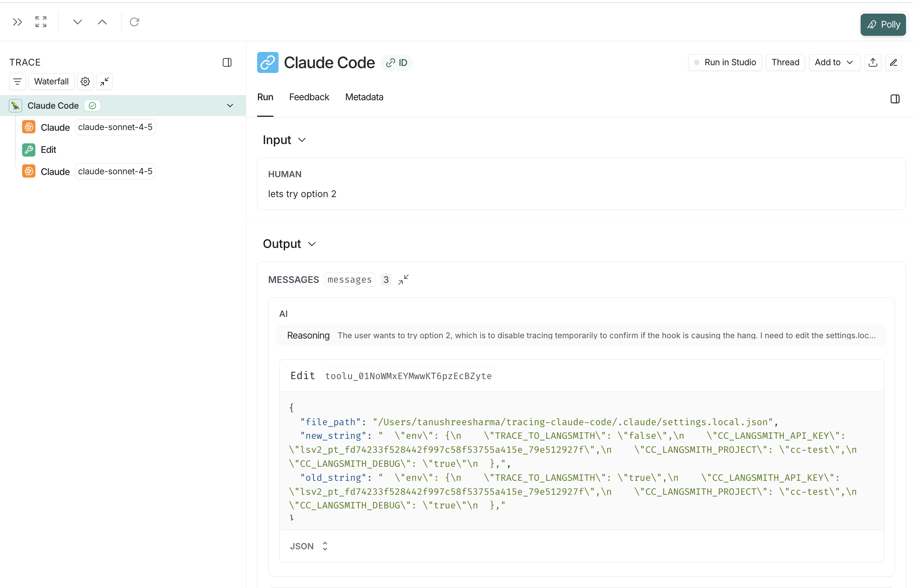Collapse the Input section
Viewport: 913px width, 588px height.
[x=302, y=140]
